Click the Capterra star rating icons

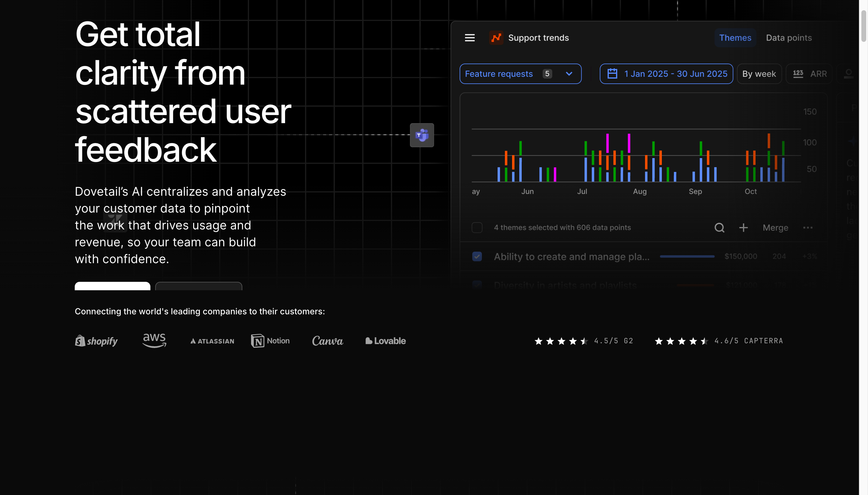tap(681, 341)
